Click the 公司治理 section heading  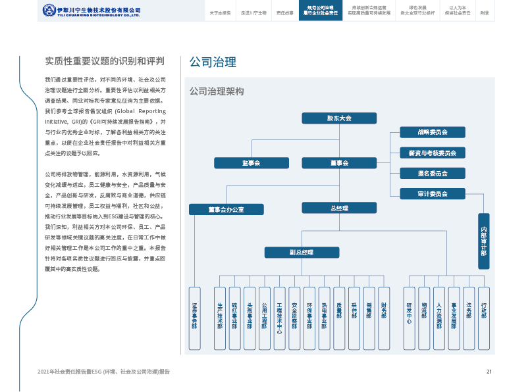[213, 62]
